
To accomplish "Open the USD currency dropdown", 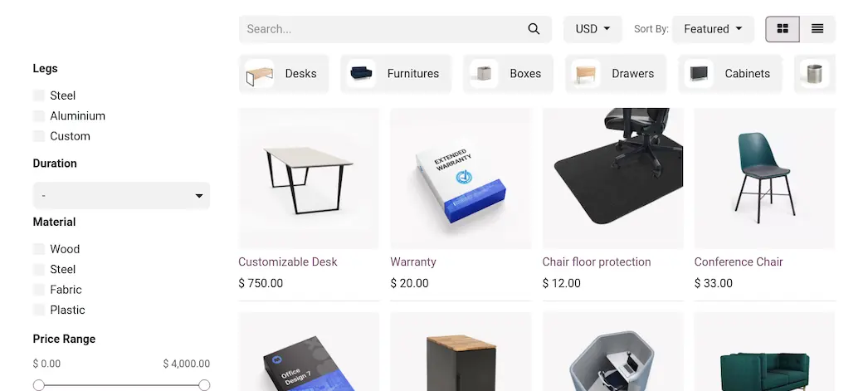I will point(592,29).
